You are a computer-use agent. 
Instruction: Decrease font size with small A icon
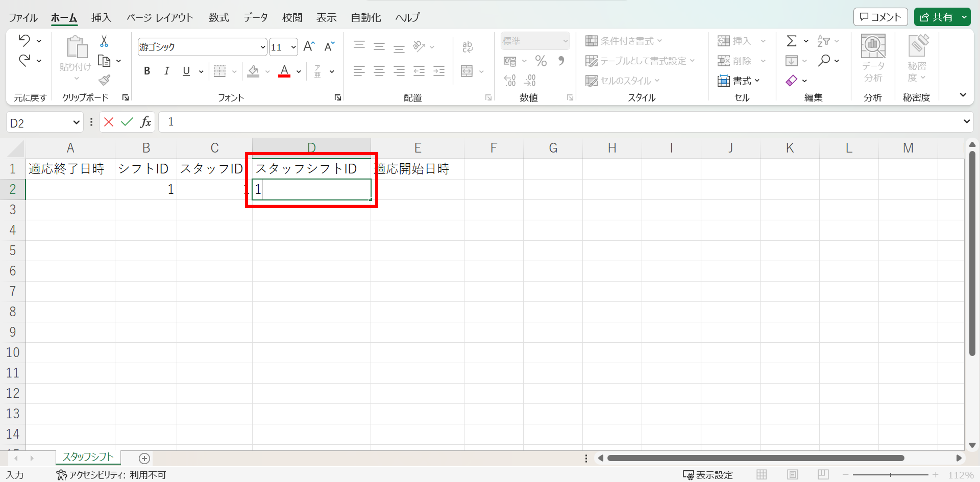click(x=329, y=46)
